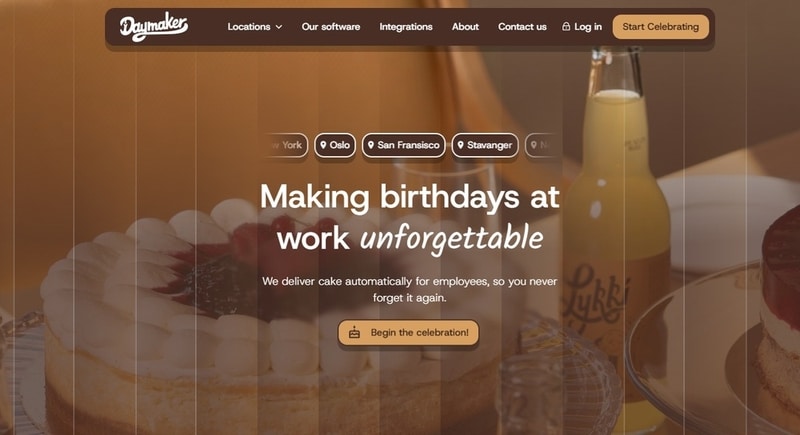
Task: Expand the Locations dropdown chevron
Action: click(x=279, y=27)
